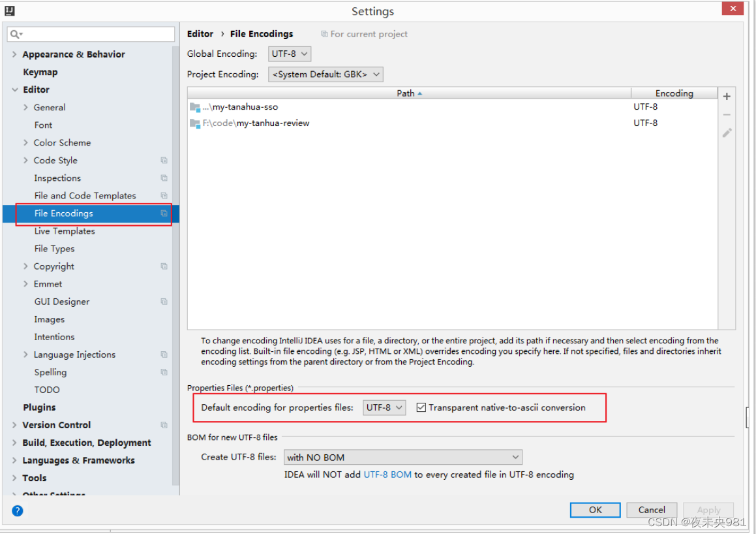The width and height of the screenshot is (756, 534).
Task: Click the folder icon of my-tanahua-sso
Action: click(195, 107)
